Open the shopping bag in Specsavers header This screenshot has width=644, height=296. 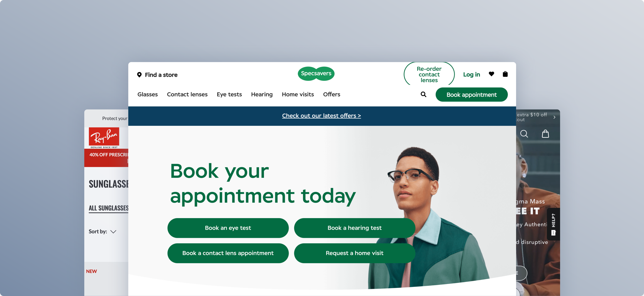[505, 74]
